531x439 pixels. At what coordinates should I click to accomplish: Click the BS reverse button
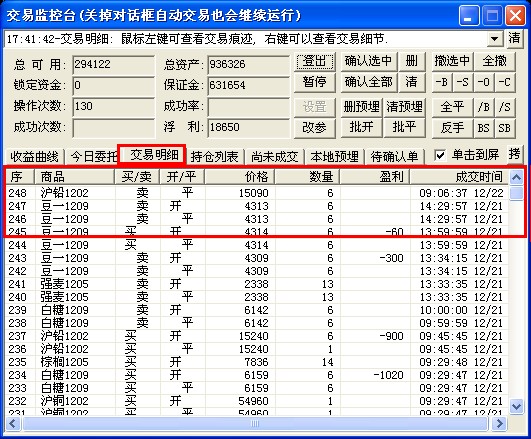[484, 128]
